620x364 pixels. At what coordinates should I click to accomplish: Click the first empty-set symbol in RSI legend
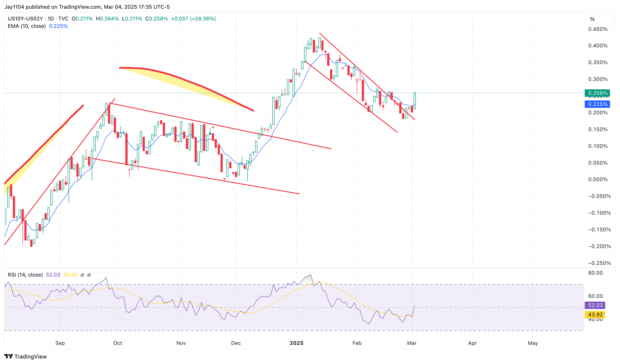click(83, 275)
